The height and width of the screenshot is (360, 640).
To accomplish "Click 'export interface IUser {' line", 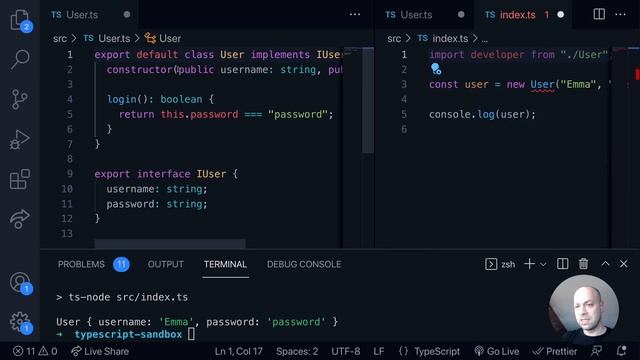I will point(166,174).
